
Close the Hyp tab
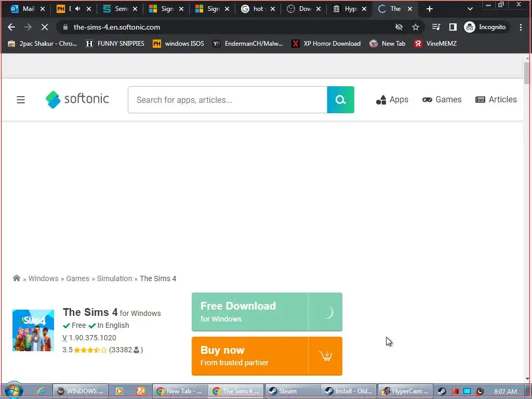[x=364, y=9]
